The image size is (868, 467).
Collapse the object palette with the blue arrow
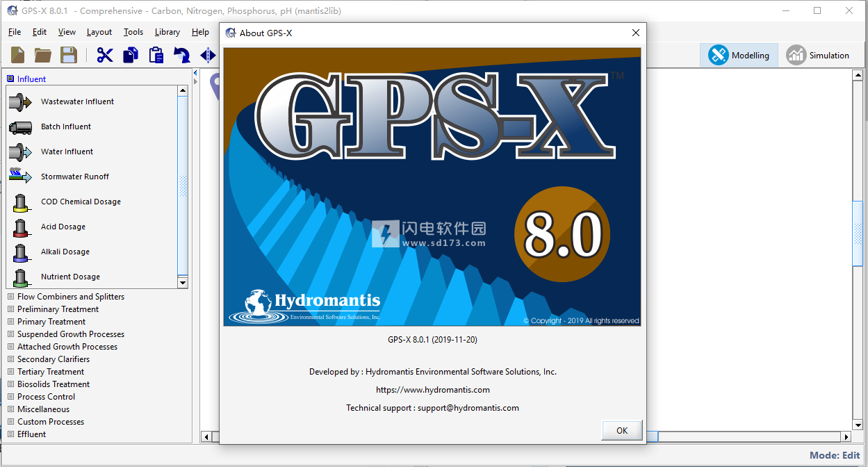tap(195, 73)
